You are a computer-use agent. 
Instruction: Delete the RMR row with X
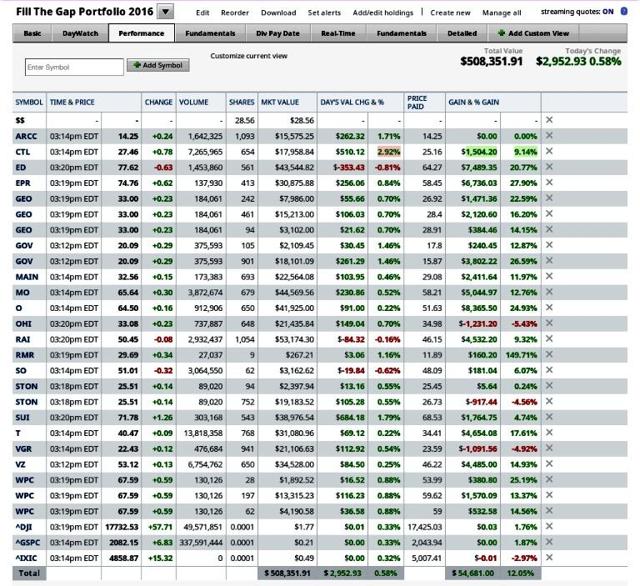549,354
